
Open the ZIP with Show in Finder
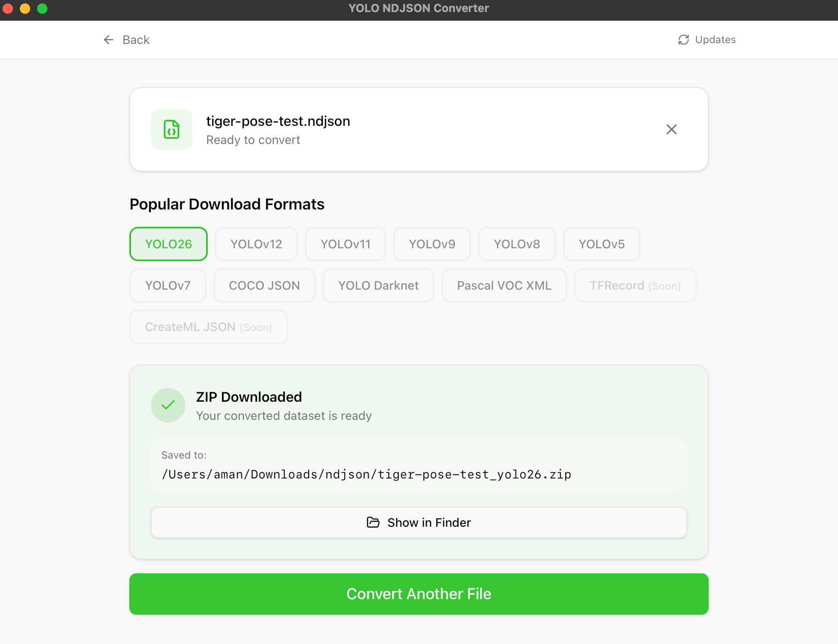point(419,522)
